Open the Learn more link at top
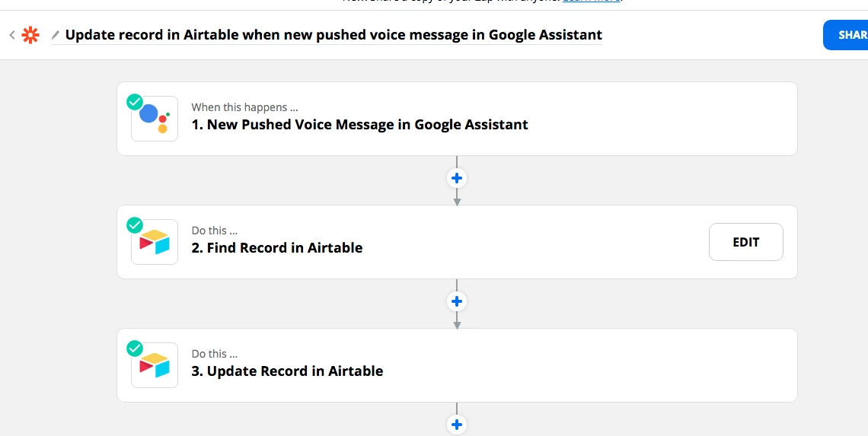The image size is (868, 436). pyautogui.click(x=591, y=1)
